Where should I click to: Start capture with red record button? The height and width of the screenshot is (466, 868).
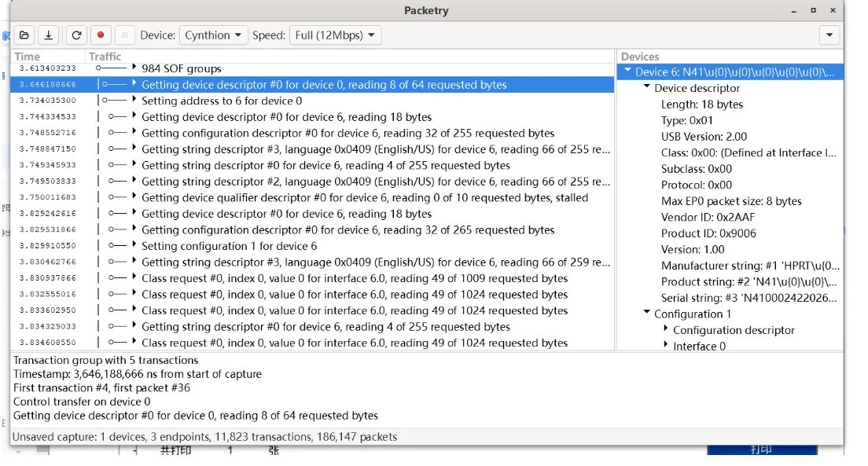(x=100, y=35)
